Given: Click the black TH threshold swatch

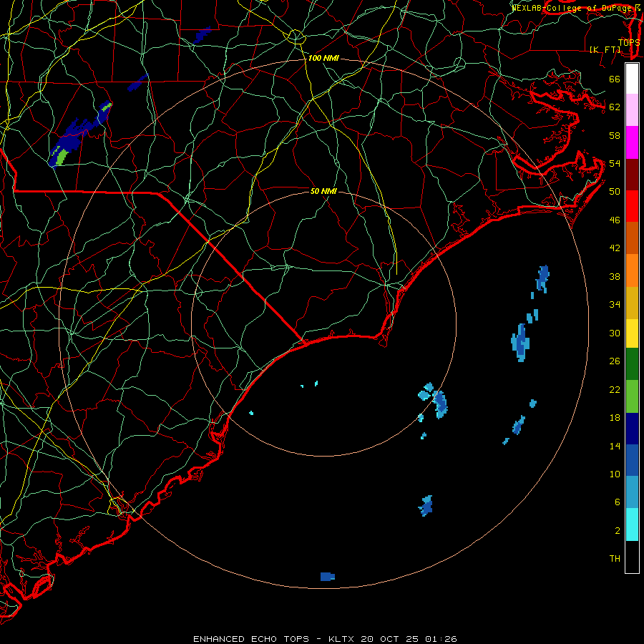Looking at the screenshot, I should tap(632, 557).
